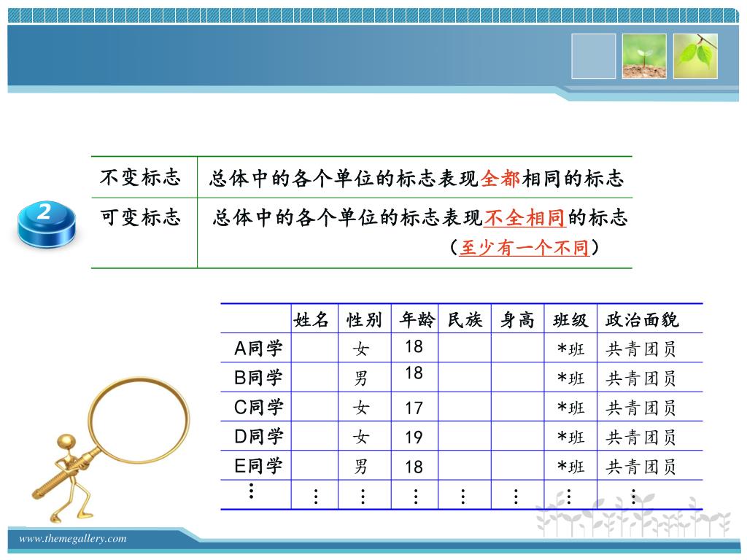Click the 可变标志 label
Image resolution: width=747 pixels, height=560 pixels.
coord(140,217)
